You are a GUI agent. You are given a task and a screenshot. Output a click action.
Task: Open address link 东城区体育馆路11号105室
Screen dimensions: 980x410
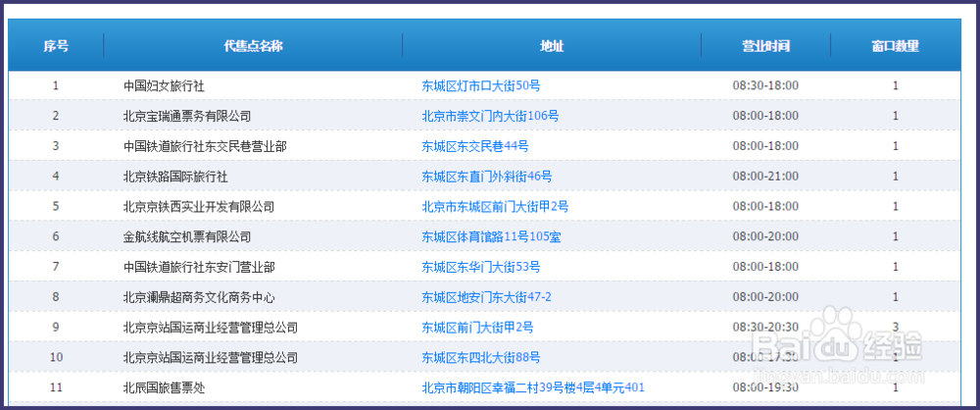491,236
